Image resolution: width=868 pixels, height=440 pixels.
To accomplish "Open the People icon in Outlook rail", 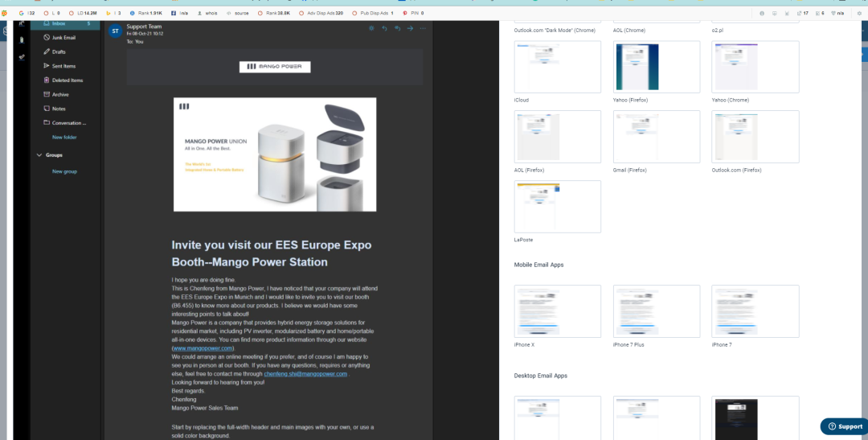I will click(x=22, y=24).
